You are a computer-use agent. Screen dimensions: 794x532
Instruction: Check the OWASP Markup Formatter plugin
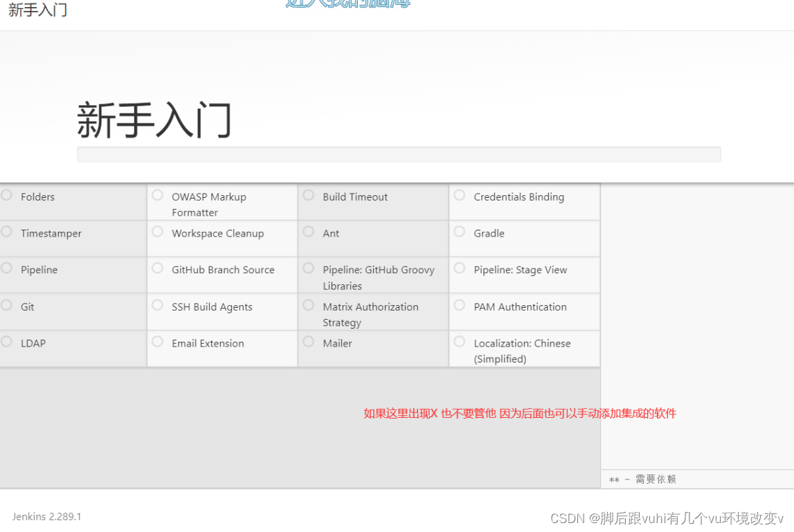pyautogui.click(x=157, y=196)
